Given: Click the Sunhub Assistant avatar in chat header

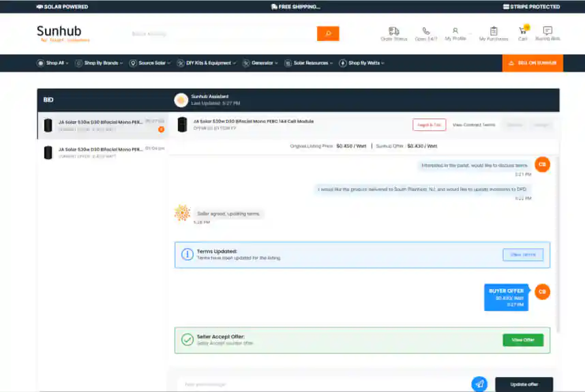Looking at the screenshot, I should click(x=181, y=100).
